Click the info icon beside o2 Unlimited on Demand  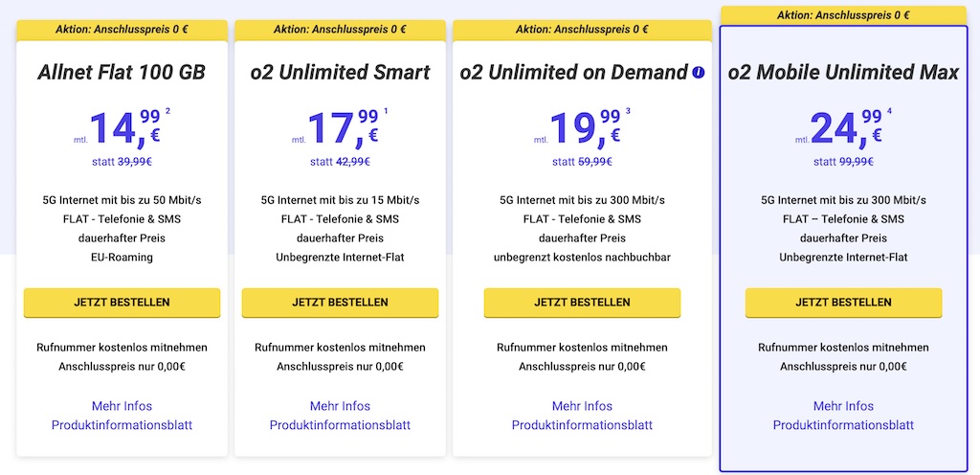(698, 73)
